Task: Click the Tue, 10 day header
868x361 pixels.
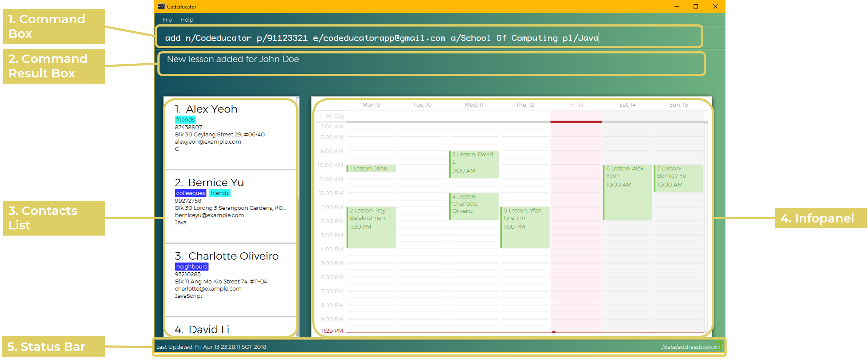Action: point(422,105)
